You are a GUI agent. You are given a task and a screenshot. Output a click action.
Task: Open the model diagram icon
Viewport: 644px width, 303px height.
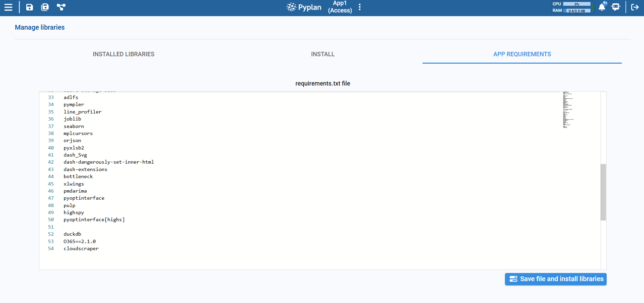(61, 7)
